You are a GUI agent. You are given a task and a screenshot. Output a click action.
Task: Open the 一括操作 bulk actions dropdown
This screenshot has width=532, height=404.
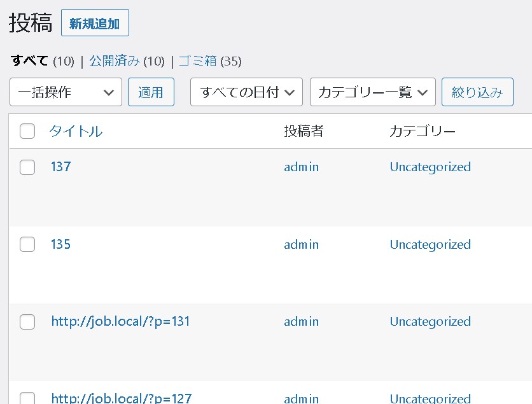pos(66,92)
